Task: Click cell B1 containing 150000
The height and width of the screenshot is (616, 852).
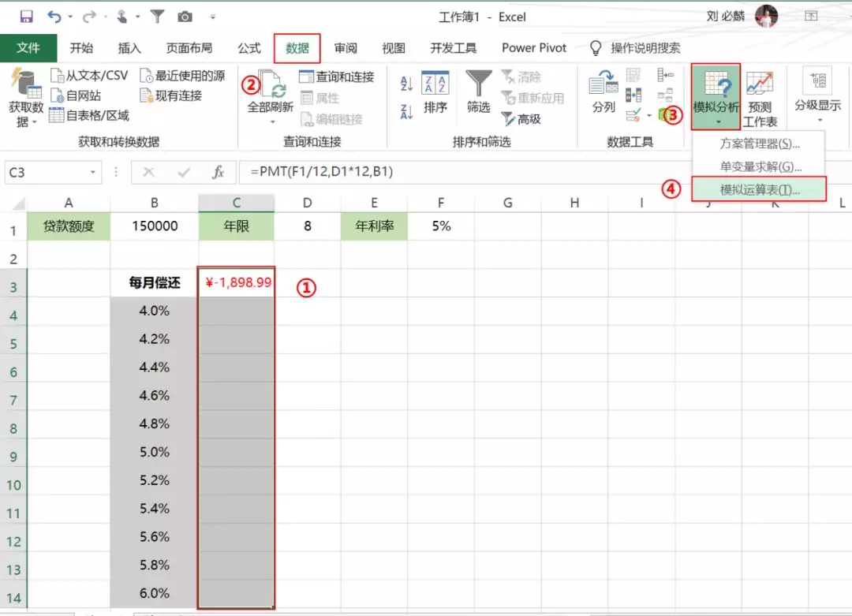Action: [x=155, y=226]
